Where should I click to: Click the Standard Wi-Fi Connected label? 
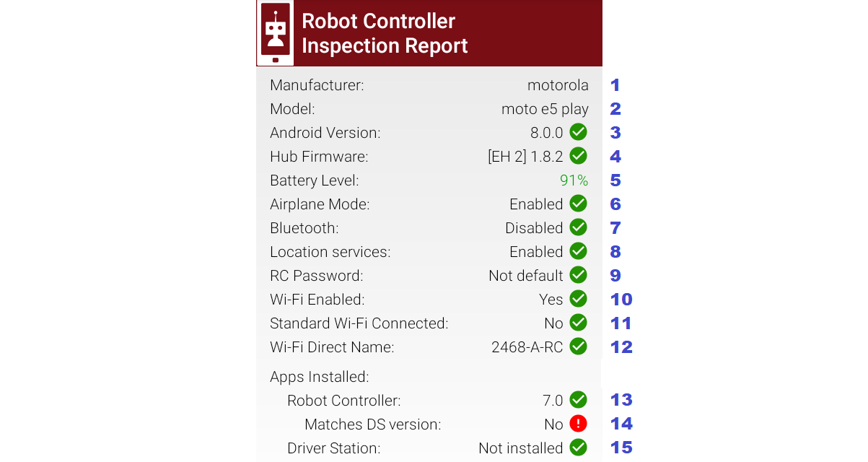pos(359,323)
